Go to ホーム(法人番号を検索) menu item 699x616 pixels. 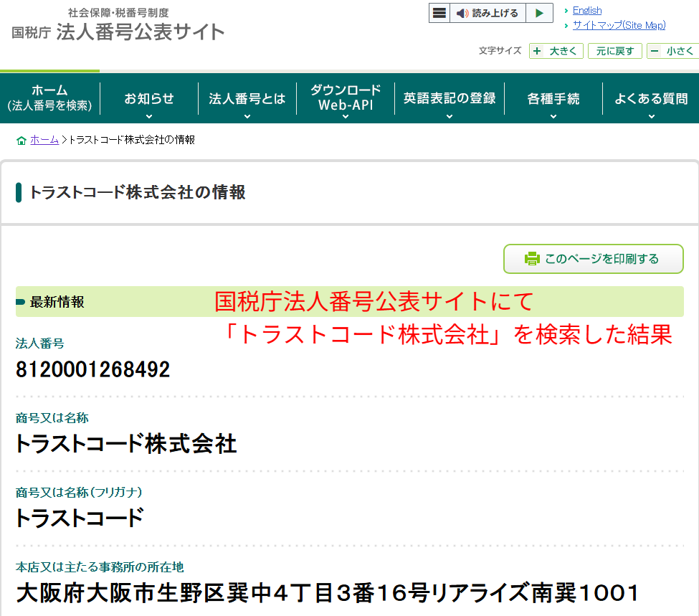(x=50, y=98)
